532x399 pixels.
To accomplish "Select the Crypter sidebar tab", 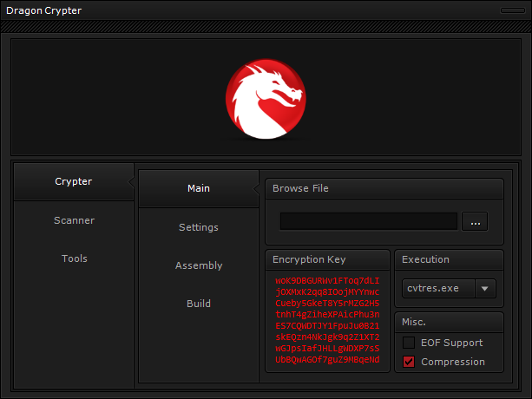I will tap(74, 181).
